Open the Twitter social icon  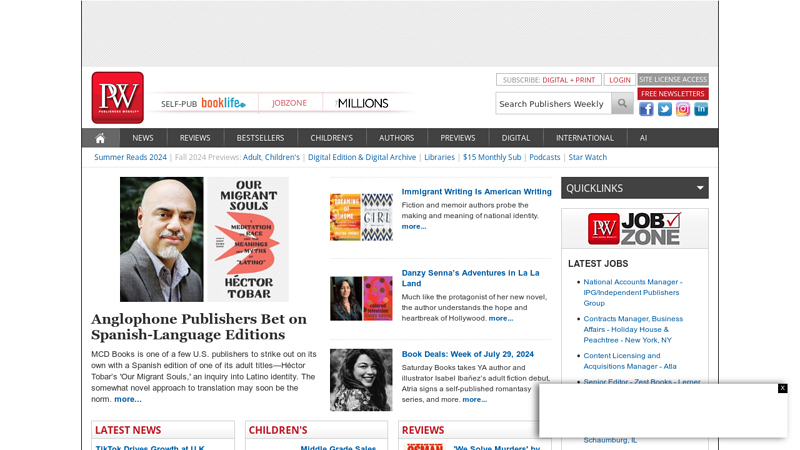click(x=664, y=109)
